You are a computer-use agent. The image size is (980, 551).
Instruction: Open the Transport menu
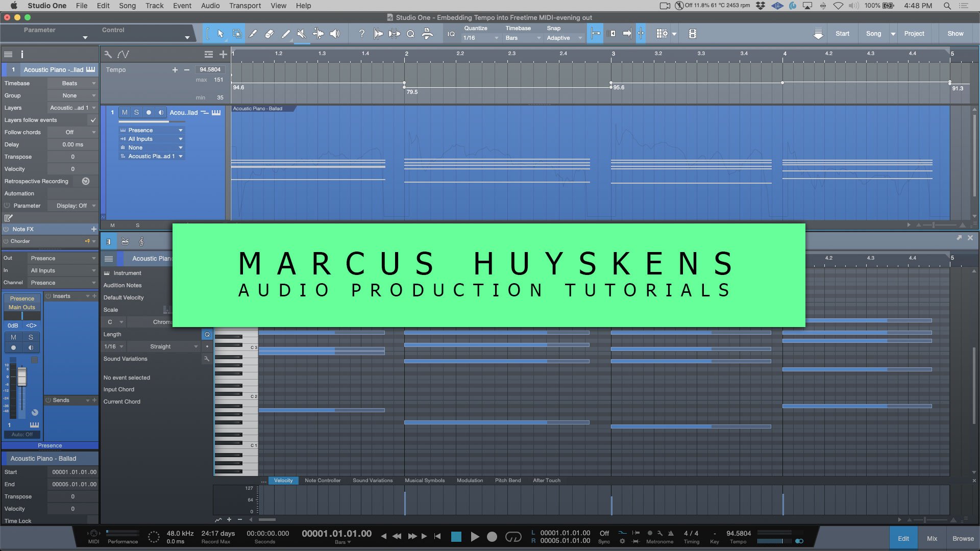click(x=244, y=6)
